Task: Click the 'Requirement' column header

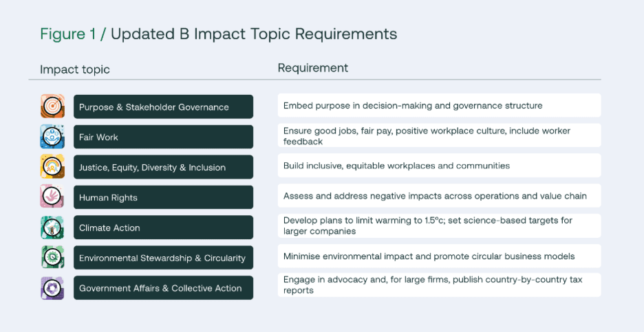Action: pyautogui.click(x=313, y=68)
